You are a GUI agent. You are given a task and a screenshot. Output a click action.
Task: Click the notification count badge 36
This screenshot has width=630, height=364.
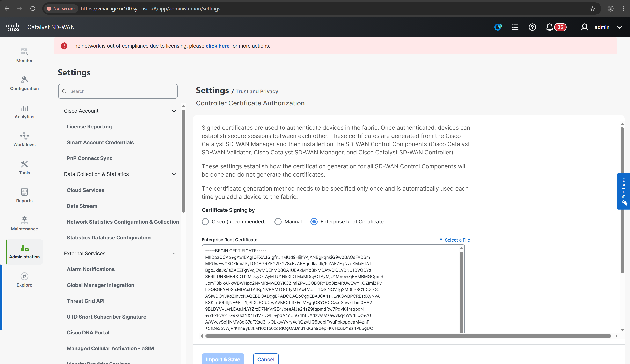560,27
